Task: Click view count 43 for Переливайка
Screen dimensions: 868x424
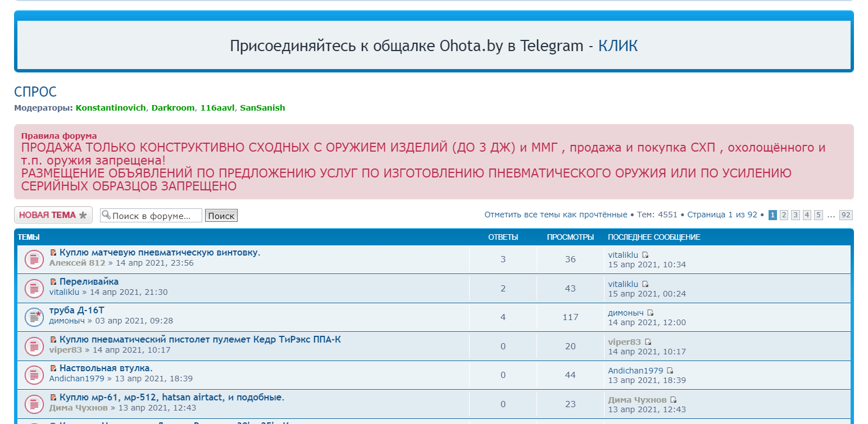Action: click(x=570, y=289)
